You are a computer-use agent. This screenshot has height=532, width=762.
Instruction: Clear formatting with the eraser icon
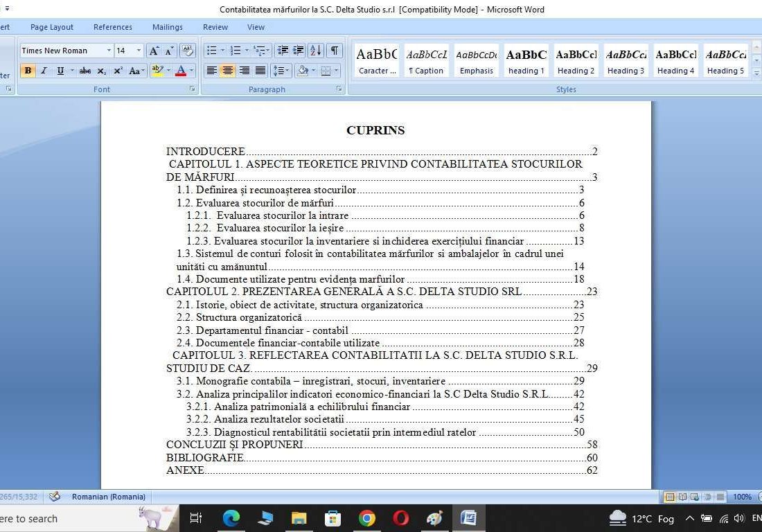click(187, 51)
